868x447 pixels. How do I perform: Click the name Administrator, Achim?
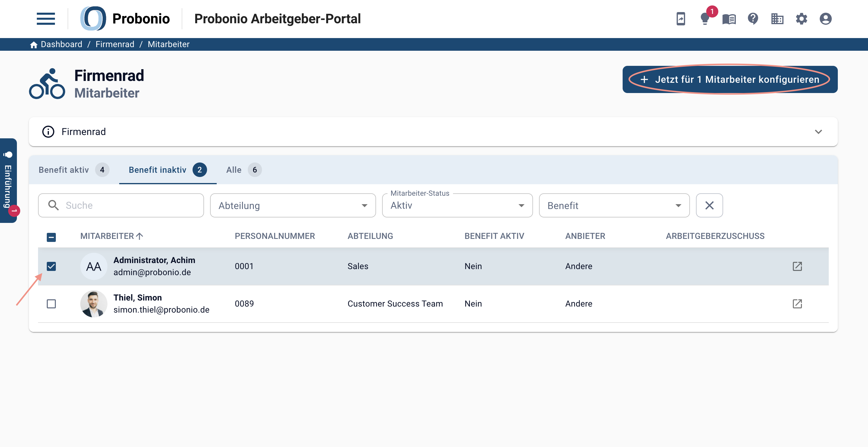click(x=154, y=260)
